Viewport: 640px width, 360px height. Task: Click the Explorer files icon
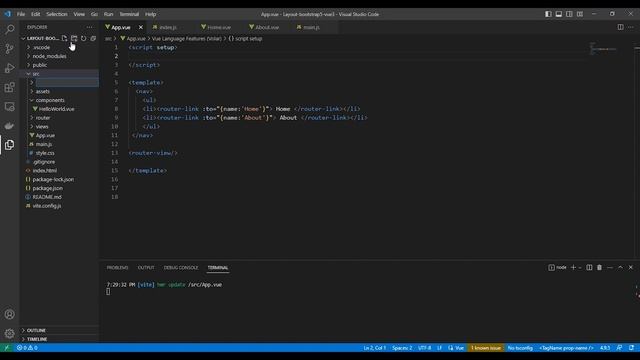pyautogui.click(x=9, y=145)
